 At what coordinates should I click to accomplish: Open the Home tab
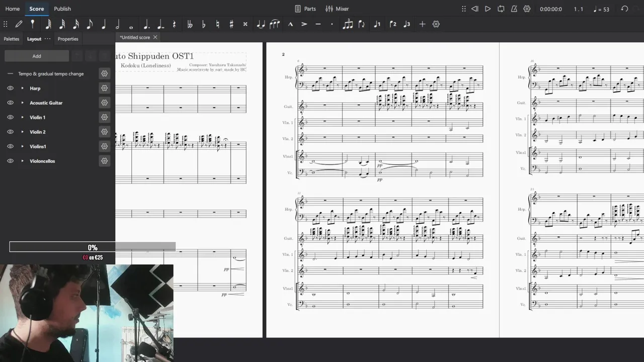[13, 9]
